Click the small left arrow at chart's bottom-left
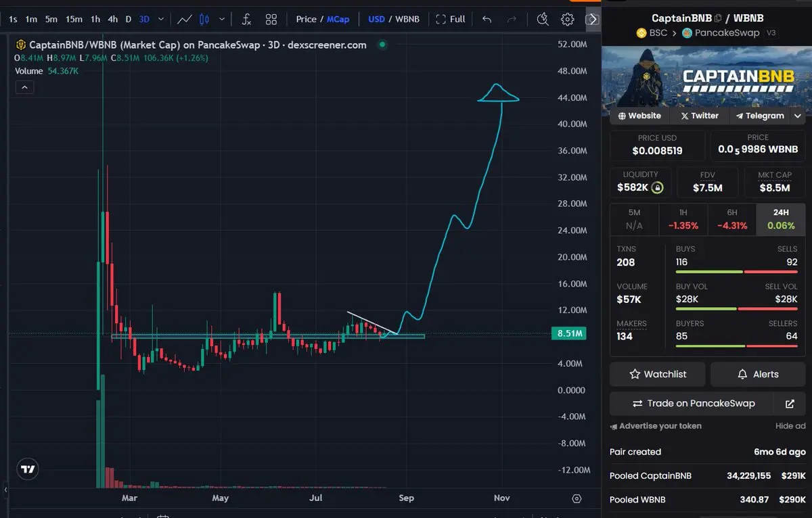This screenshot has height=518, width=812. (5, 489)
